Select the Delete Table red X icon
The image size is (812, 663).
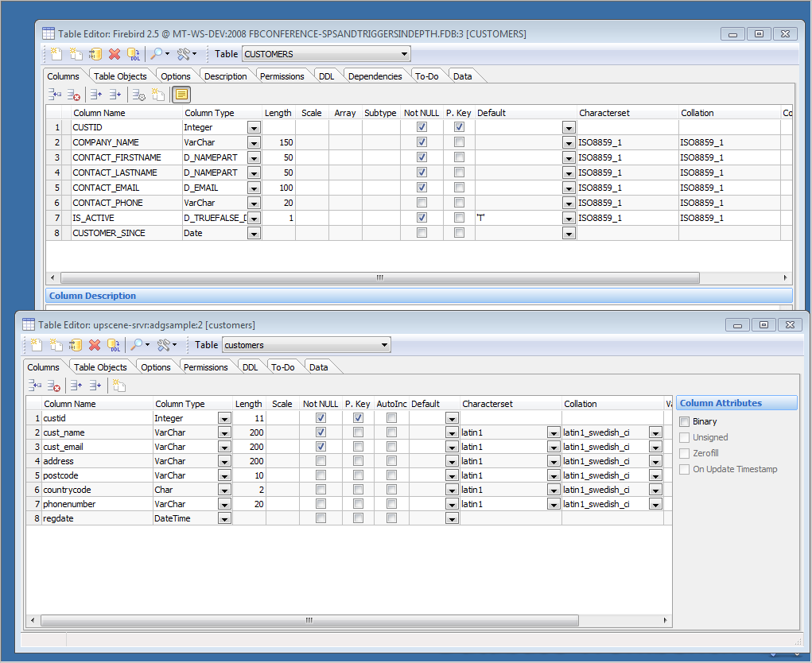(x=114, y=54)
